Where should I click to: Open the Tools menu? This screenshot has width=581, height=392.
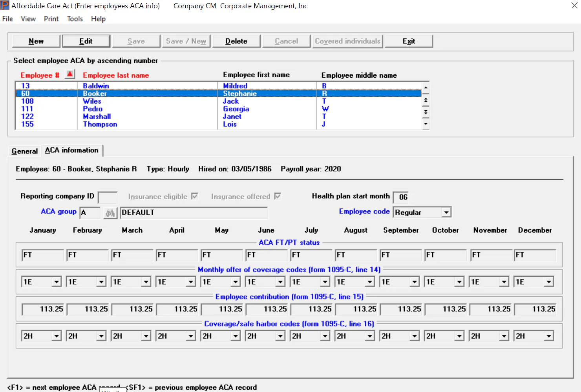pos(75,19)
